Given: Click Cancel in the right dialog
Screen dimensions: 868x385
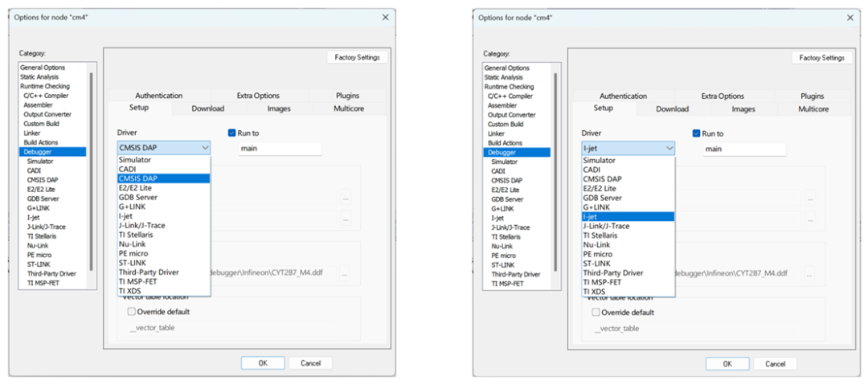Looking at the screenshot, I should click(775, 363).
